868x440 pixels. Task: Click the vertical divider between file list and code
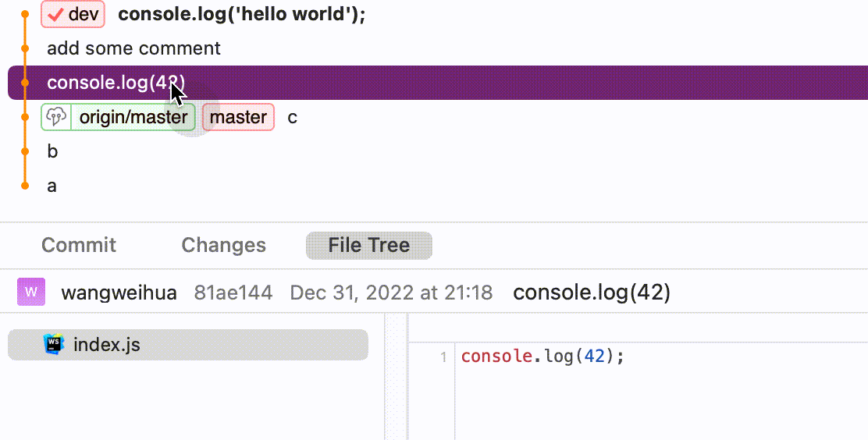point(396,376)
